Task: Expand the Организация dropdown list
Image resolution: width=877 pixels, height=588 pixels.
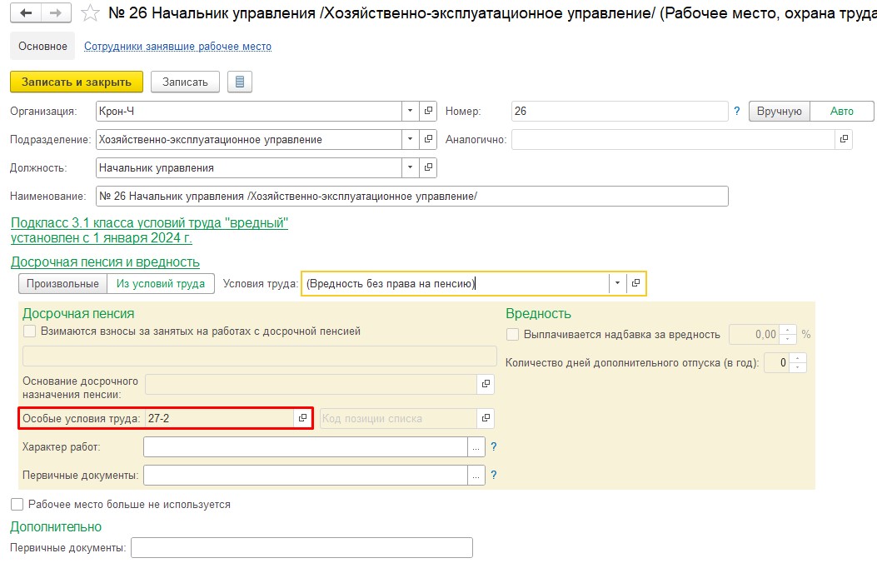Action: click(x=411, y=112)
